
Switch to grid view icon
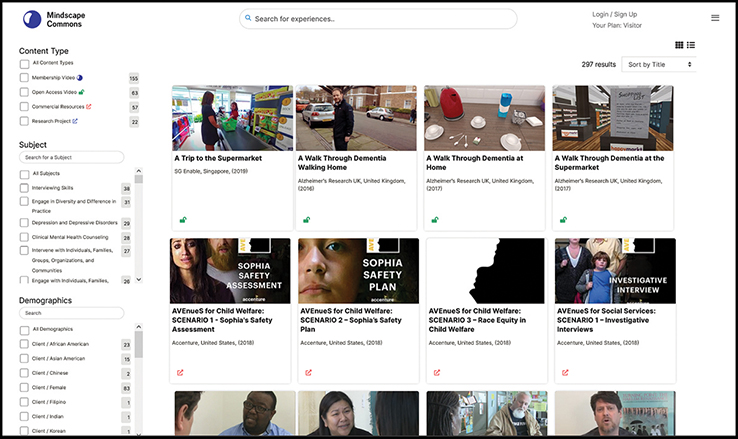pos(679,45)
